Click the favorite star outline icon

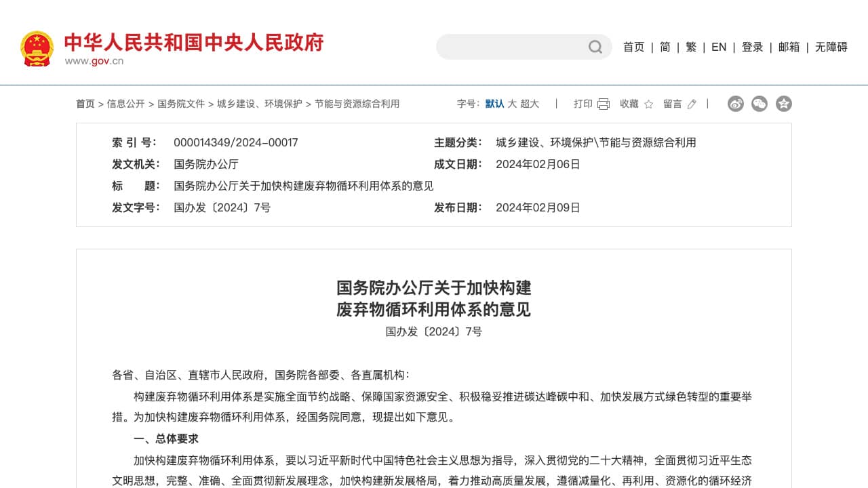(x=648, y=104)
